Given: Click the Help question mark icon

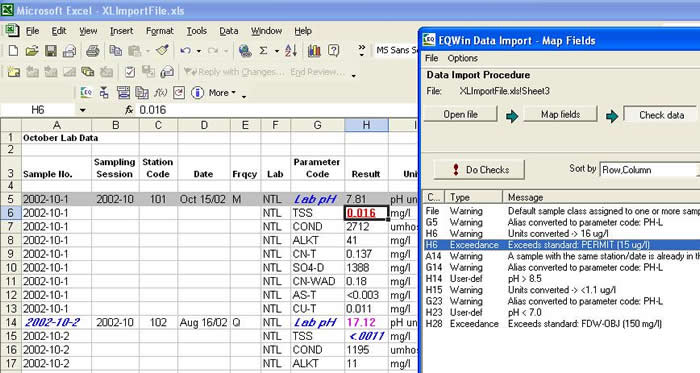Looking at the screenshot, I should (x=333, y=50).
